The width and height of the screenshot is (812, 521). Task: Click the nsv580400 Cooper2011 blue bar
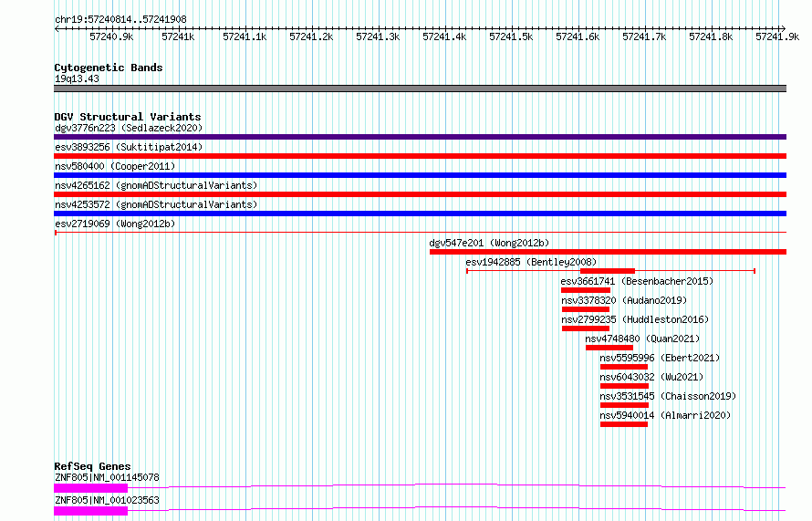point(420,175)
